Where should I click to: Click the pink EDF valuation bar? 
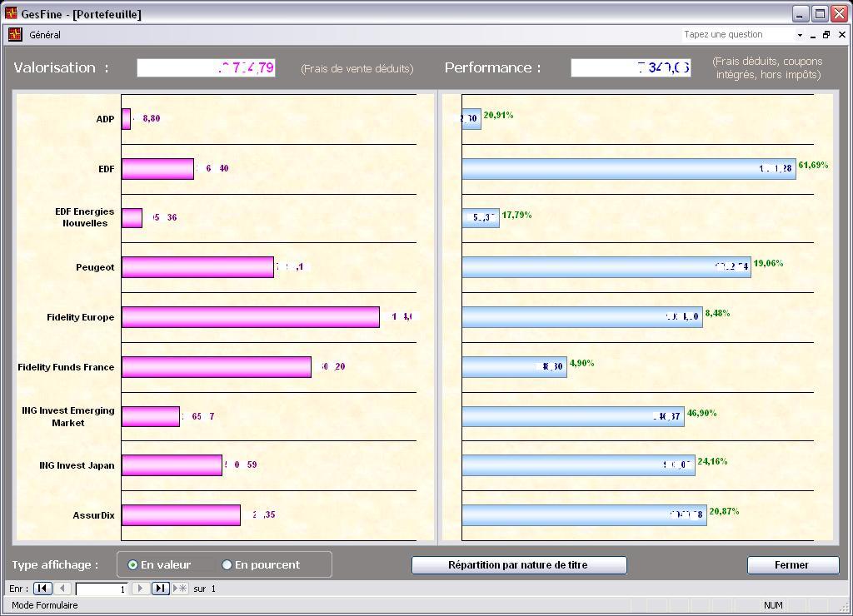(157, 168)
